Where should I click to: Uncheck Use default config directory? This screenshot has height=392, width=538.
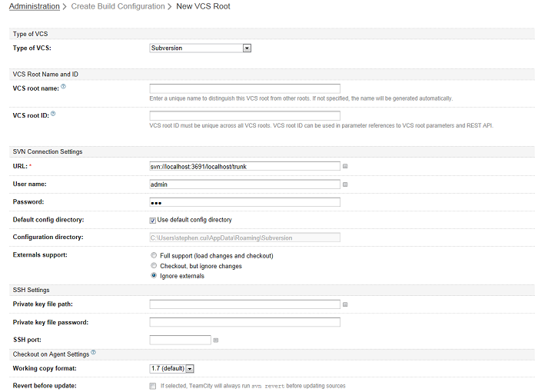153,220
